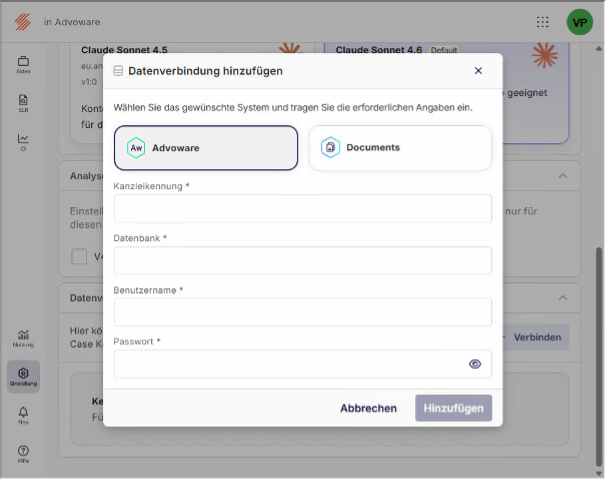Click the Advoware hexagon Aw icon
606x480 pixels.
[x=136, y=148]
